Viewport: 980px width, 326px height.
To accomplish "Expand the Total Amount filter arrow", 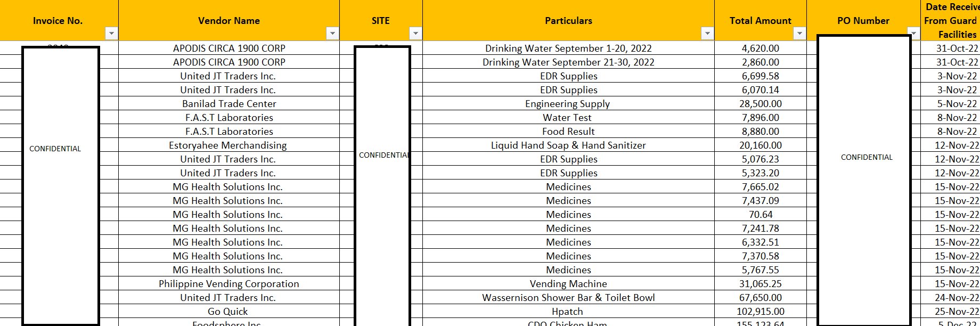I will [799, 34].
